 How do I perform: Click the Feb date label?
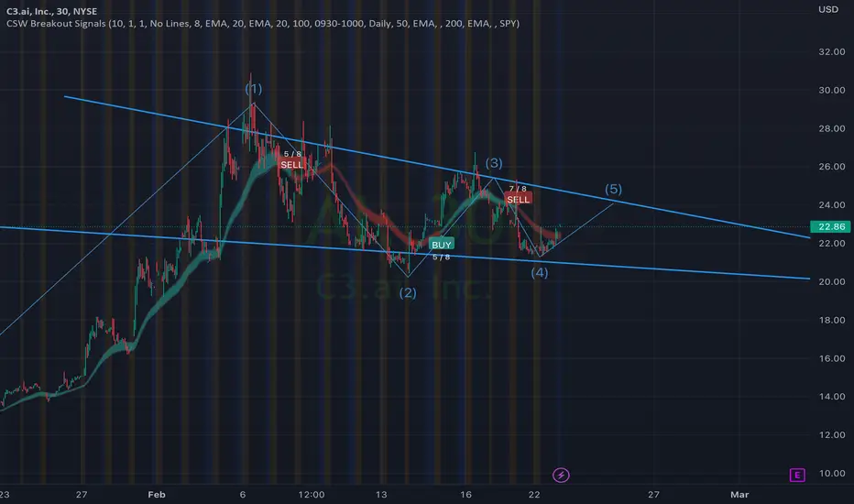(157, 495)
